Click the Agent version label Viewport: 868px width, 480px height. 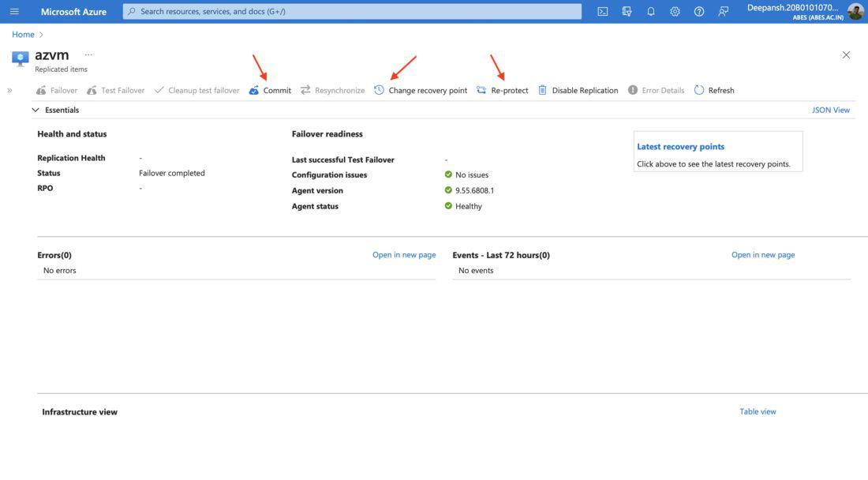point(317,190)
